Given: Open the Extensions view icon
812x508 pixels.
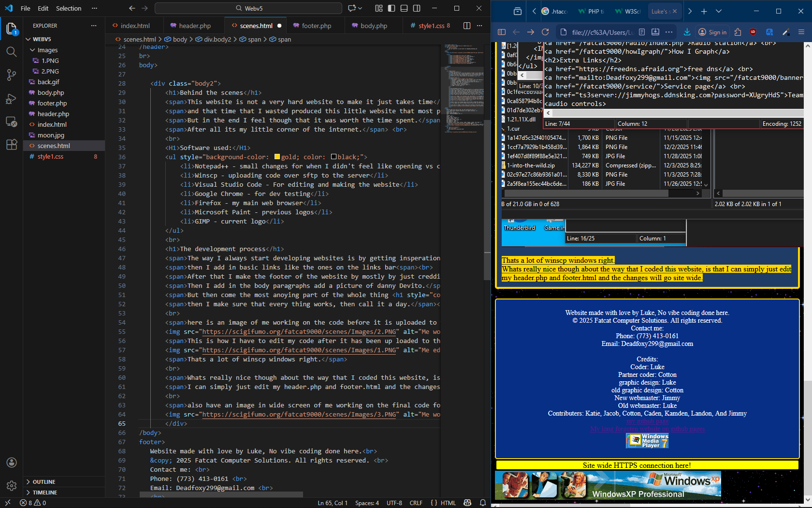Looking at the screenshot, I should point(12,145).
